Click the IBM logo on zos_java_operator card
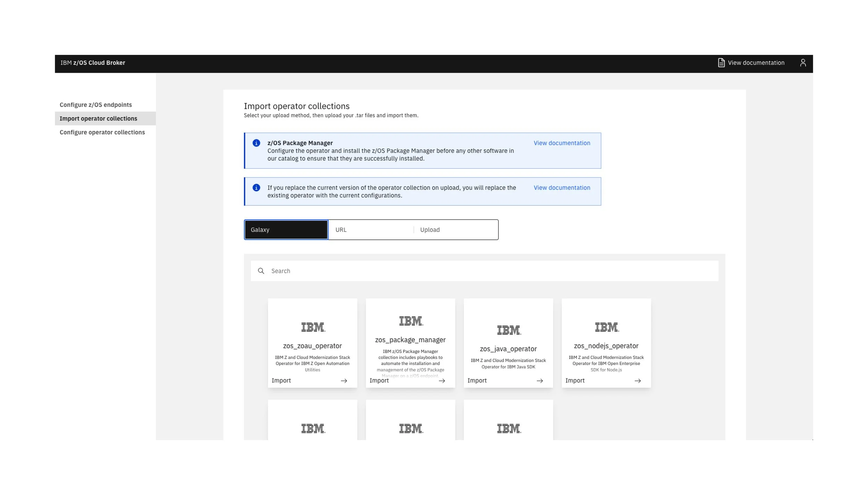The image size is (868, 495). pos(509,330)
